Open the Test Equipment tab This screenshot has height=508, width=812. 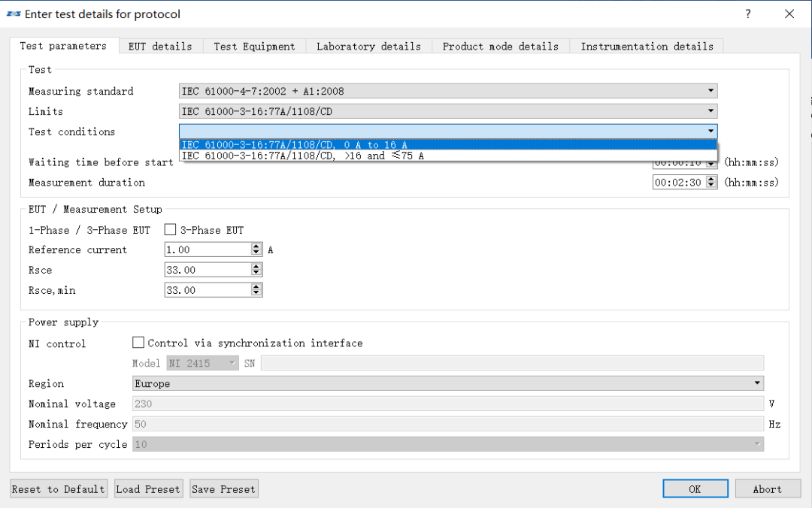click(254, 47)
